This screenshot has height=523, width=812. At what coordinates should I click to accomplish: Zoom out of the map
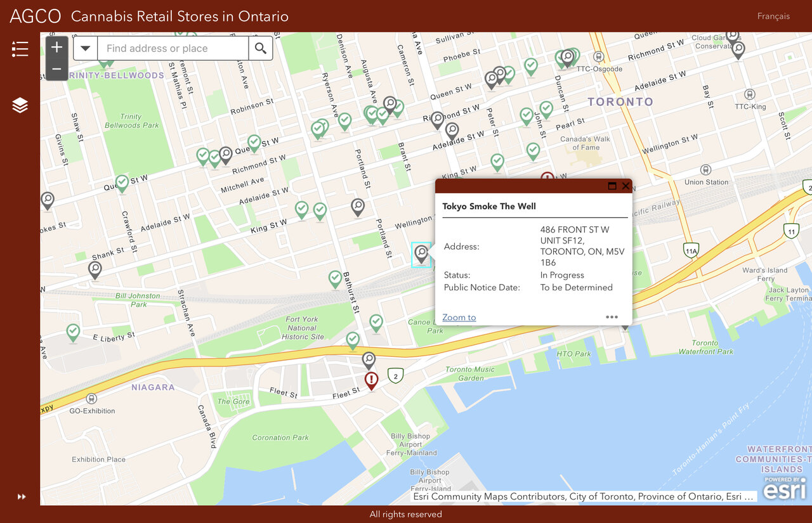pos(56,69)
